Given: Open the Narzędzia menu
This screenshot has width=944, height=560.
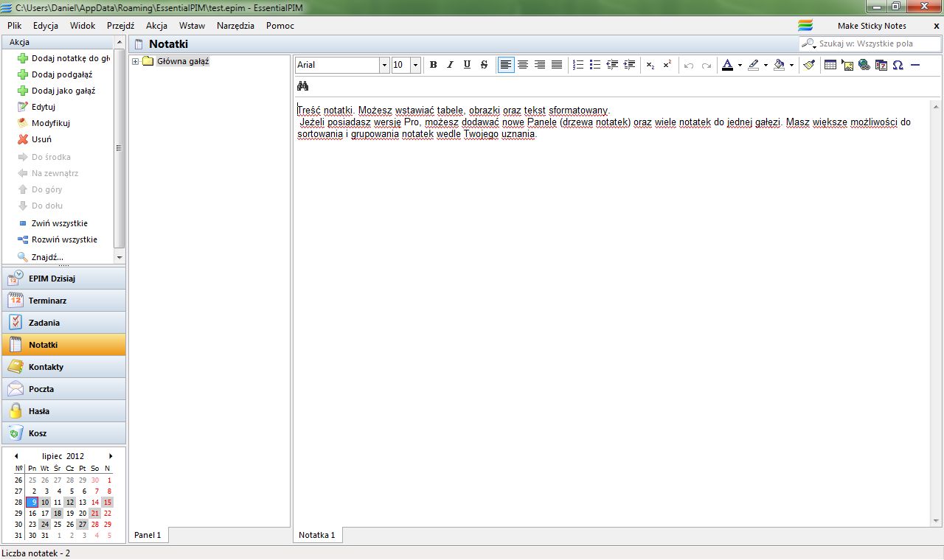Looking at the screenshot, I should pos(235,26).
